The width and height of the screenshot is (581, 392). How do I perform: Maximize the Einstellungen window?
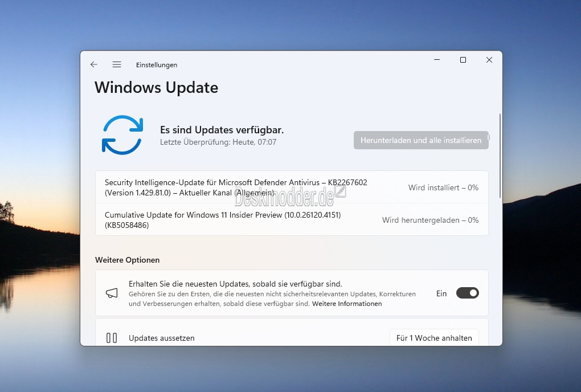tap(463, 60)
